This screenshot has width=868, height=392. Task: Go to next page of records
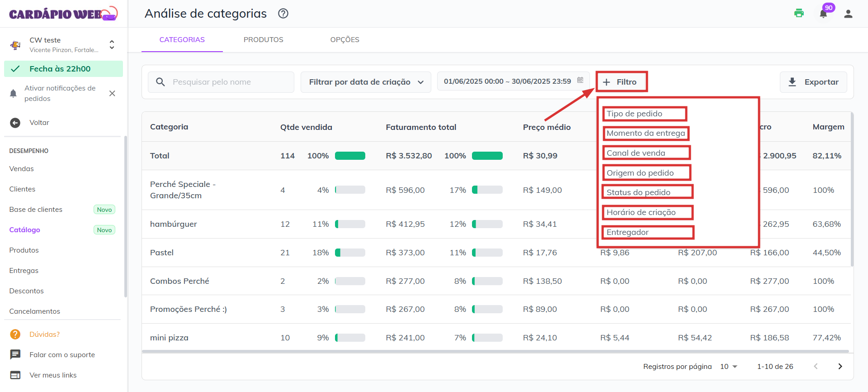click(840, 367)
